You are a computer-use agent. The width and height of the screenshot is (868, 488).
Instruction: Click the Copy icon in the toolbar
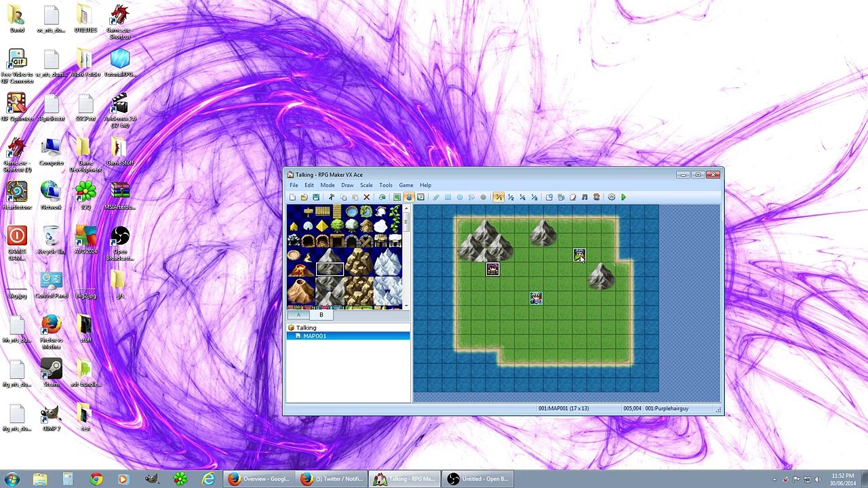coord(343,197)
